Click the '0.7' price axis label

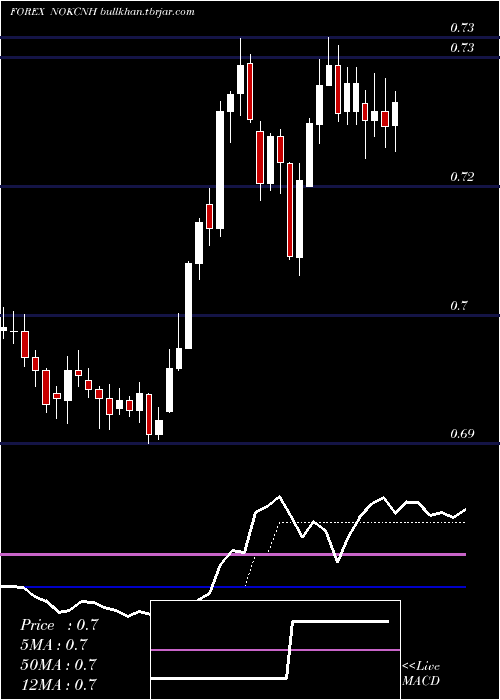point(458,306)
